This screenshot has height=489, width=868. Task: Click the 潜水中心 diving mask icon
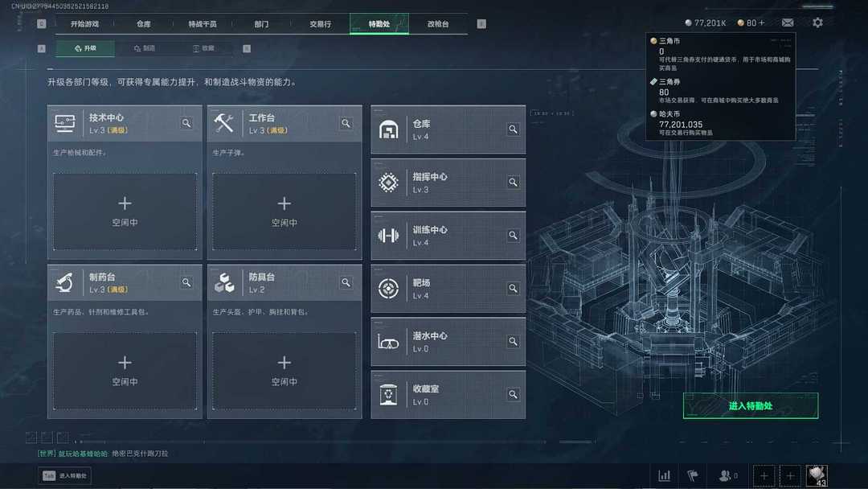click(x=389, y=342)
